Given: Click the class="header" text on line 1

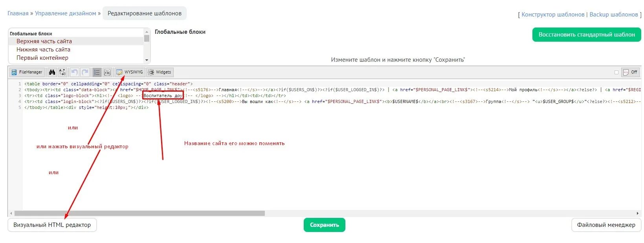Looking at the screenshot, I should pyautogui.click(x=172, y=84).
